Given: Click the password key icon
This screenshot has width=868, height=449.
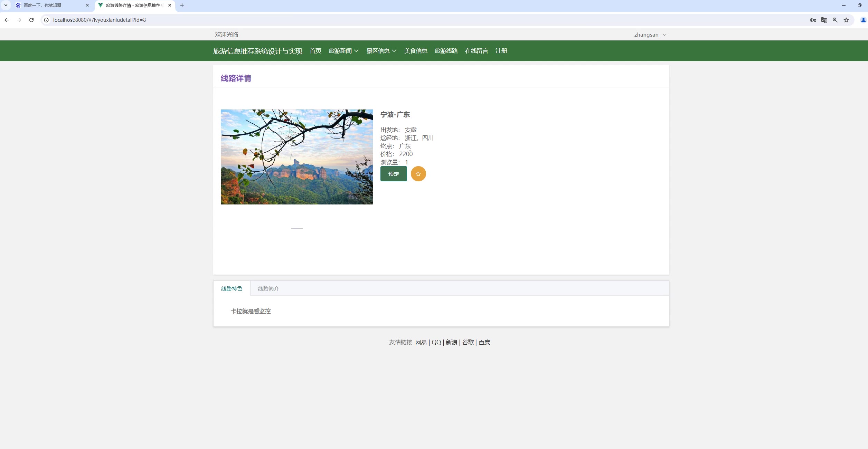Looking at the screenshot, I should [x=813, y=20].
